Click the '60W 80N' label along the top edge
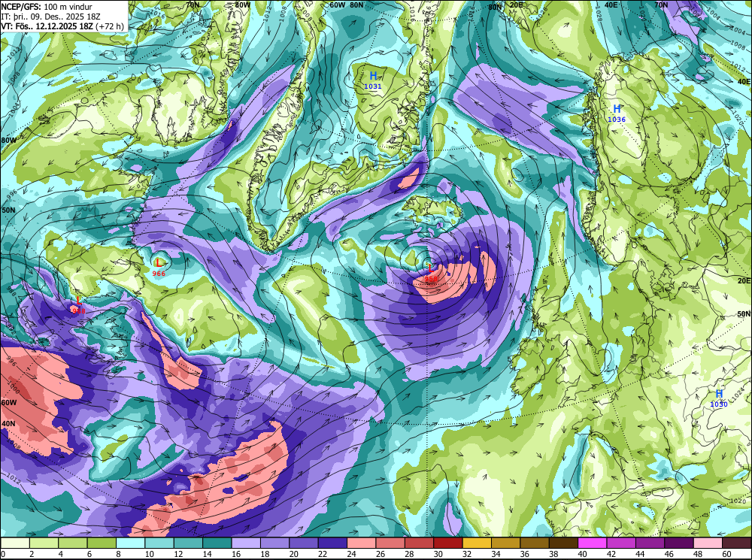This screenshot has width=752, height=560. tap(347, 5)
